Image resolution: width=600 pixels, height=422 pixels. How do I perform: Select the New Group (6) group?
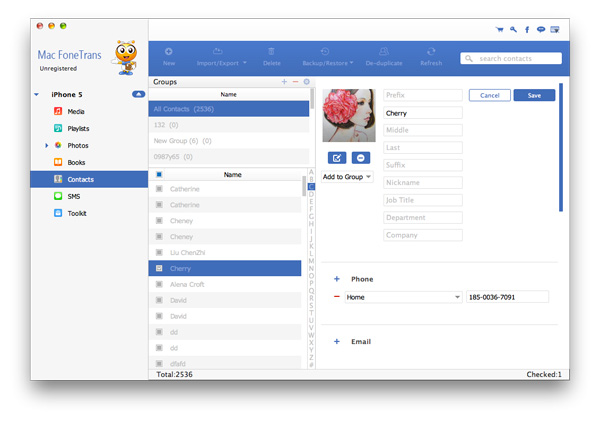(229, 141)
